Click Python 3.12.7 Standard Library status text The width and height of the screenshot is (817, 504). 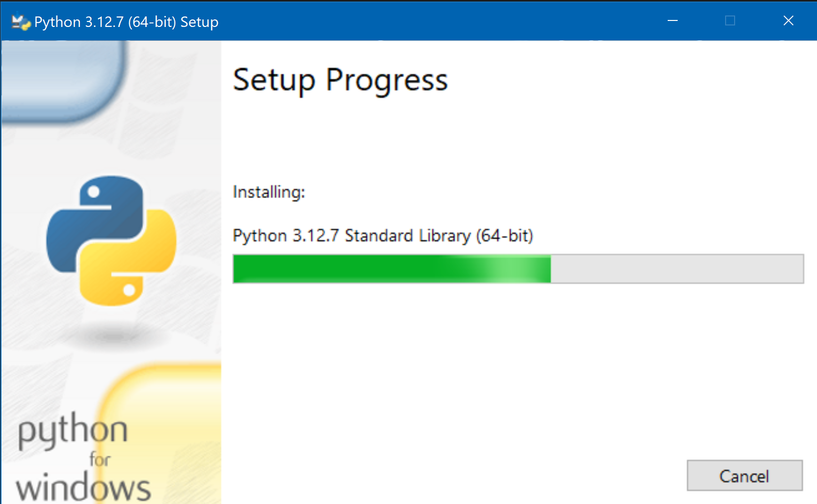383,236
